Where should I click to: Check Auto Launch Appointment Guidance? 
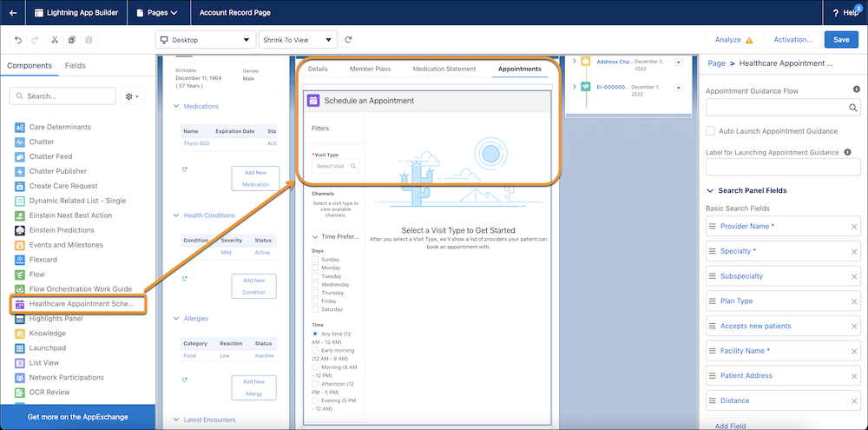click(x=710, y=131)
